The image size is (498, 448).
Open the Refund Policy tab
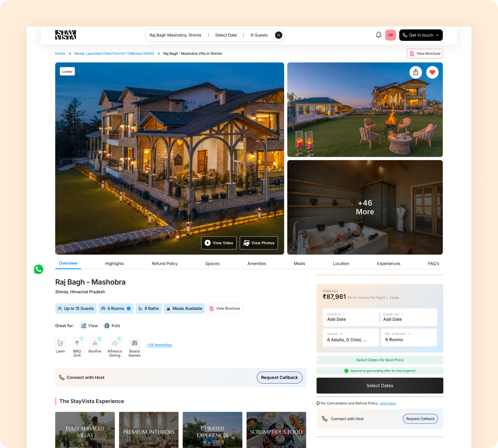coord(164,263)
